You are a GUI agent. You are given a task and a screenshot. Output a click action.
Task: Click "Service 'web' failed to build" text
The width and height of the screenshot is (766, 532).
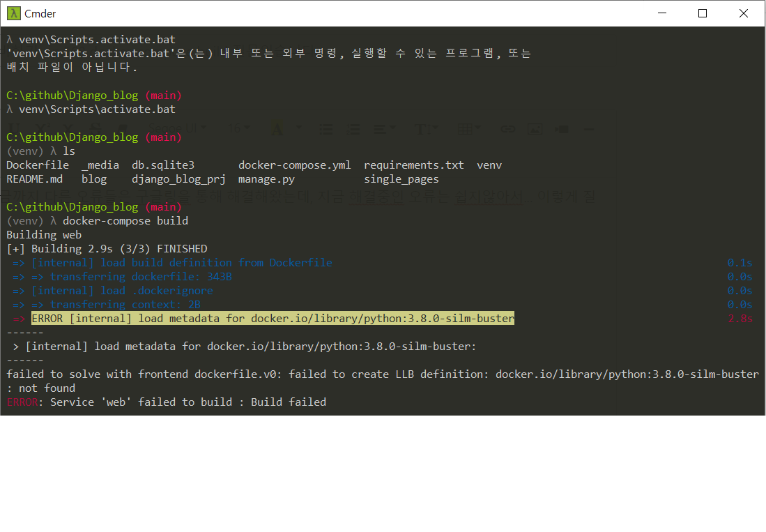[x=141, y=402]
